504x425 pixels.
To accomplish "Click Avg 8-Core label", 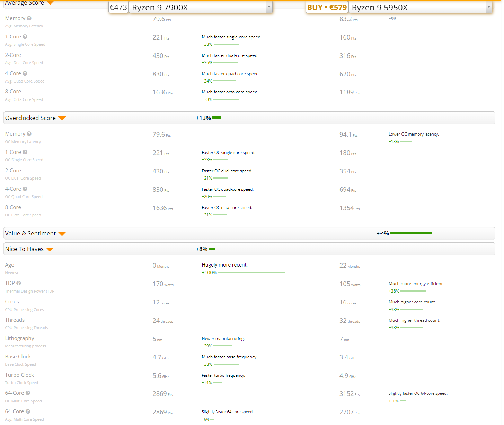I will click(x=13, y=92).
